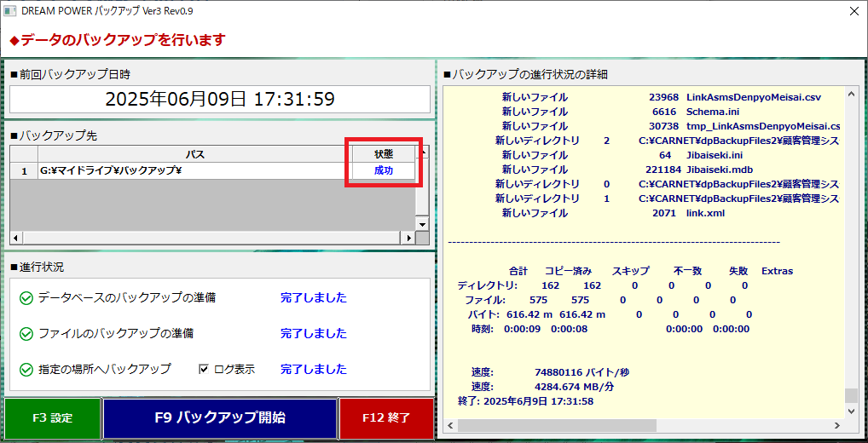Viewport: 868px width, 443px height.
Task: Click the tmp_LinkAsmsDenpyoMeisai.cs log entry
Action: tap(763, 126)
